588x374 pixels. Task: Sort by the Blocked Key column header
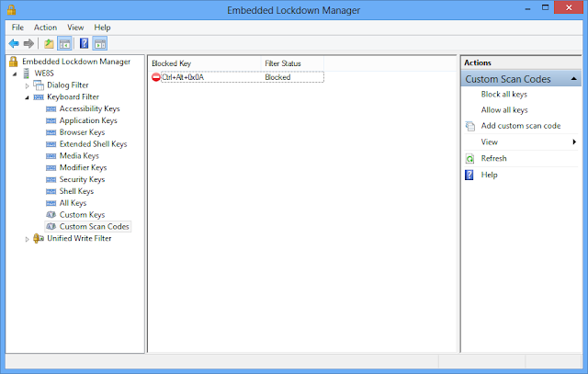pos(205,63)
